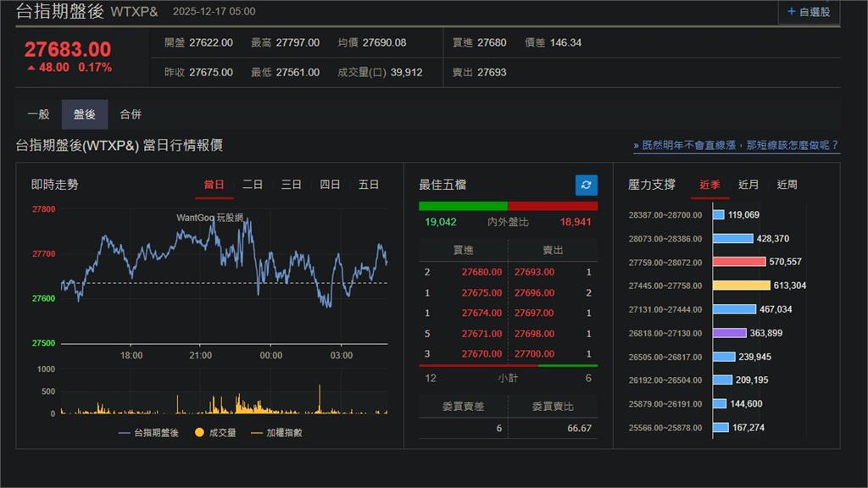The width and height of the screenshot is (868, 488).
Task: Switch 壓力支撐 panel to 近週
Action: (788, 184)
